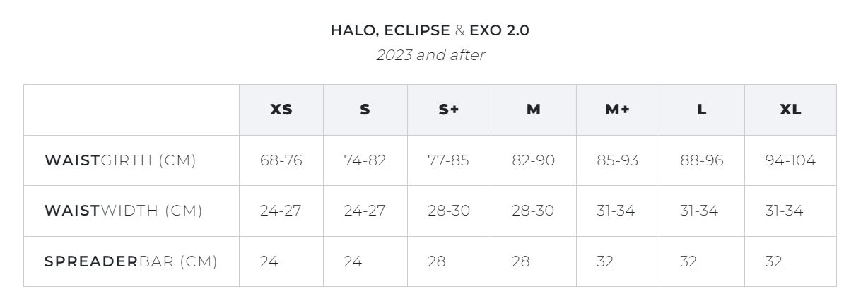Click the Waist Width (CM) row label

tap(124, 211)
